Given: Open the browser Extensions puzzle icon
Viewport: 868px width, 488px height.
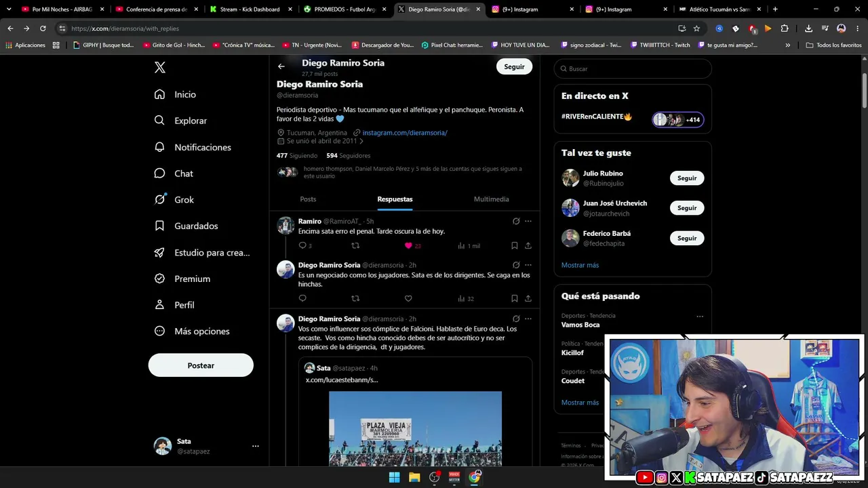Looking at the screenshot, I should click(785, 28).
